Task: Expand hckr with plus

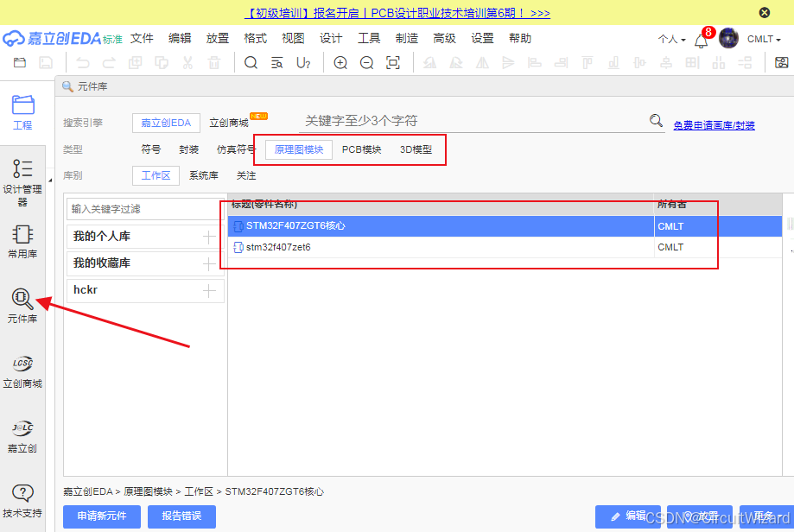Action: (209, 290)
